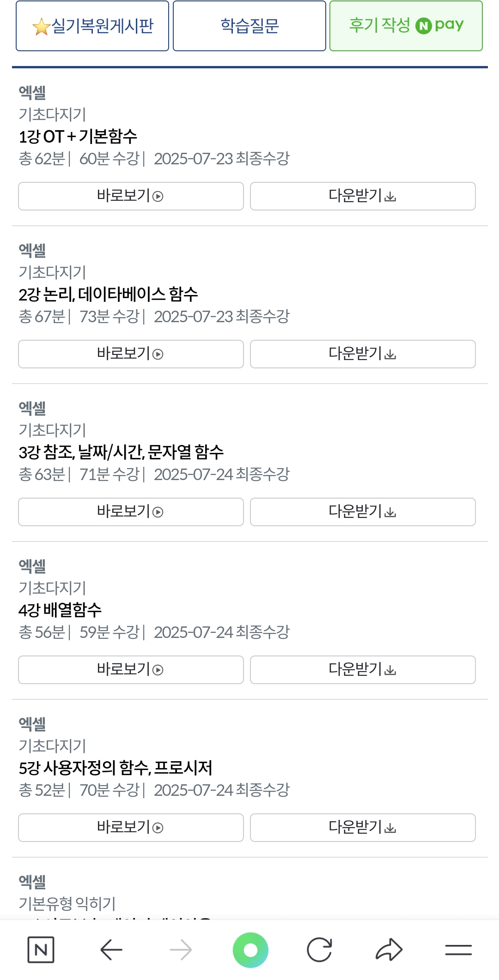The image size is (499, 980).
Task: Open the 실기복원게시판 tab
Action: (x=92, y=26)
